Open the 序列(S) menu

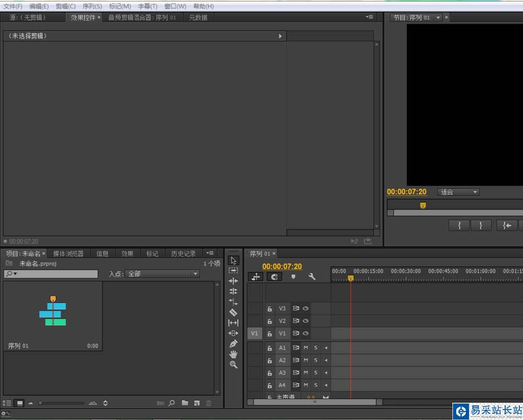coord(92,6)
